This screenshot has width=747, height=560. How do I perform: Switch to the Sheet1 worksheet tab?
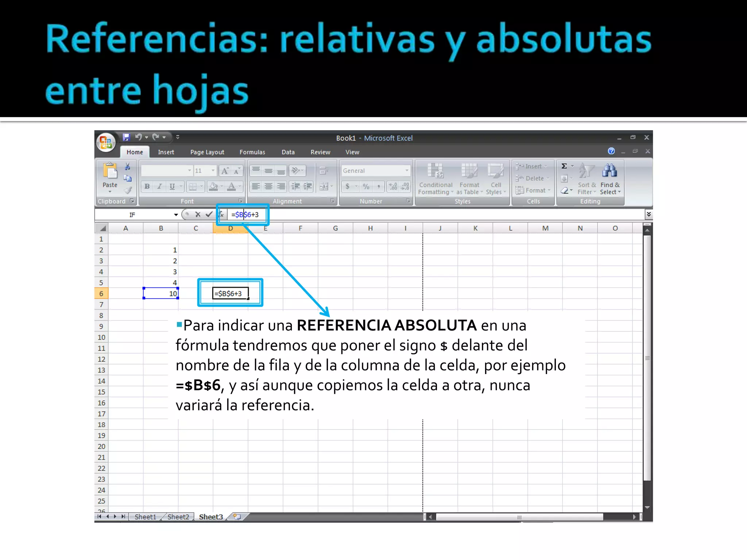(x=145, y=517)
